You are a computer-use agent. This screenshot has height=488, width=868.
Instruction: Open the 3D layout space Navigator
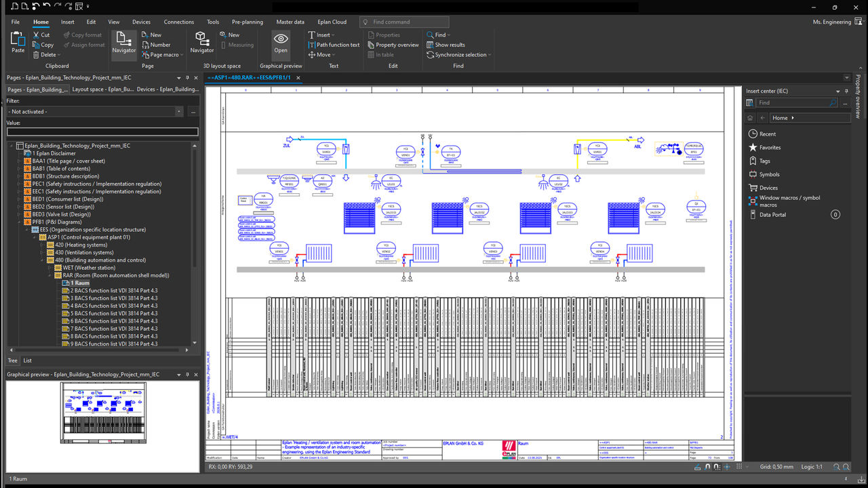point(201,42)
